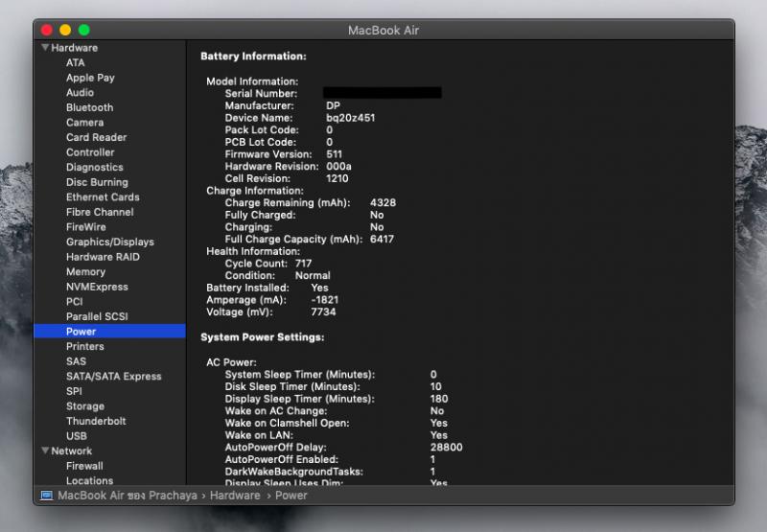Click Disk Sleep Timer value 10
Image resolution: width=767 pixels, height=532 pixels.
tap(436, 386)
